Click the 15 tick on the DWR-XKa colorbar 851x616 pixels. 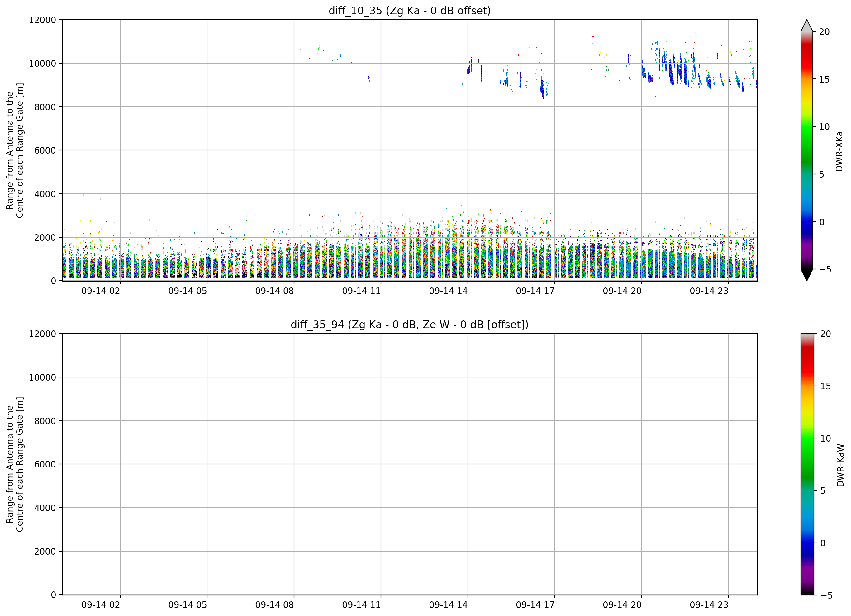tap(824, 79)
